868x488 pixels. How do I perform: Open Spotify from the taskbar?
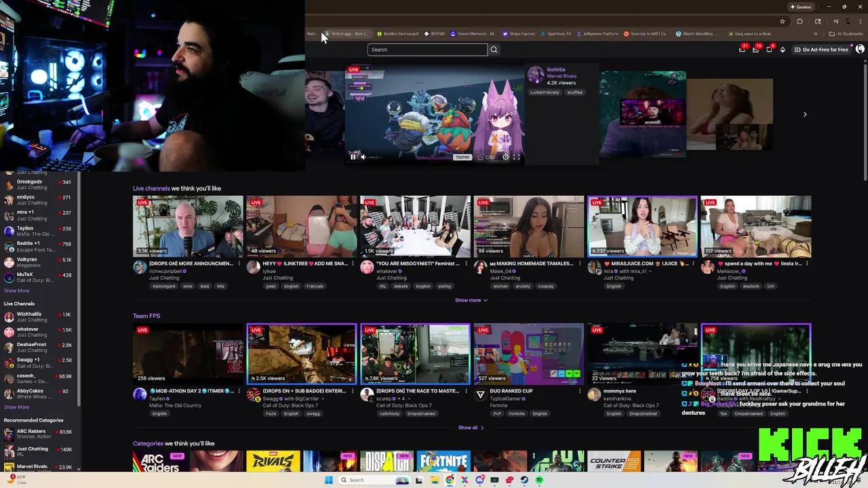click(x=539, y=480)
